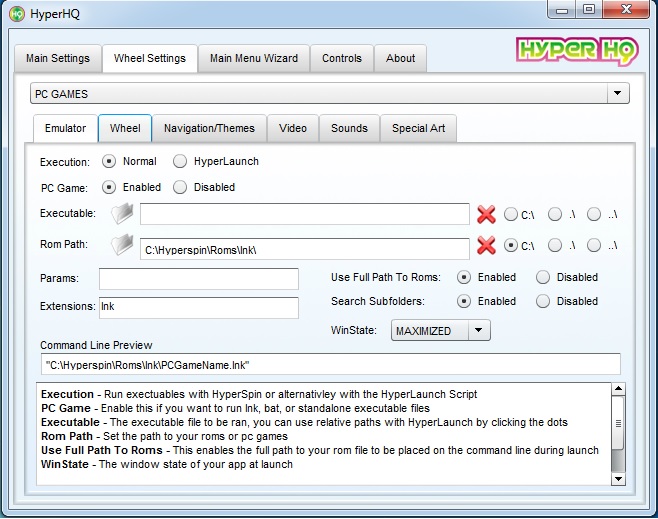This screenshot has width=658, height=519.
Task: Disable Search Subfolders
Action: click(543, 301)
